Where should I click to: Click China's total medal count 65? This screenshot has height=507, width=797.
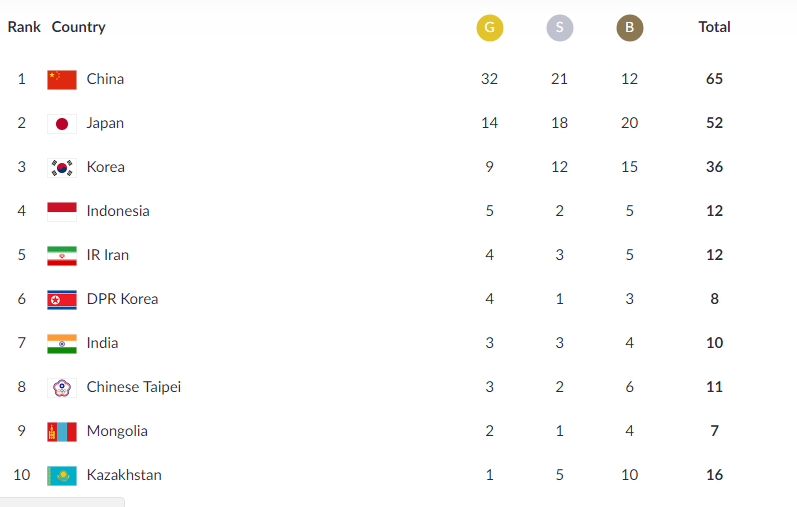pos(714,79)
